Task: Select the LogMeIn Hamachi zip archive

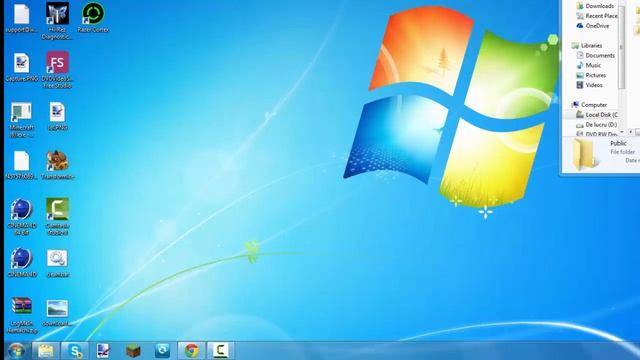Action: click(x=21, y=315)
